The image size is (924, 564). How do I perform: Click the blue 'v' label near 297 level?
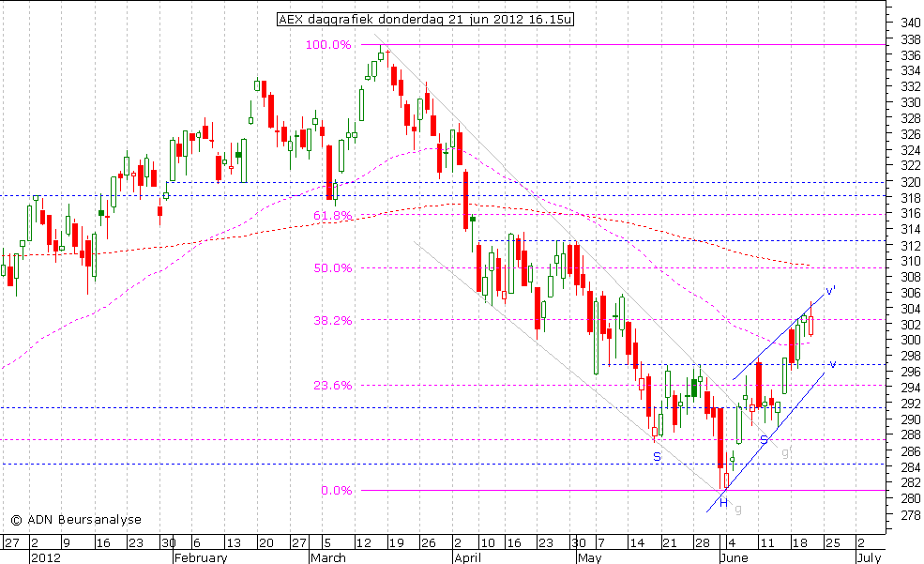[831, 363]
